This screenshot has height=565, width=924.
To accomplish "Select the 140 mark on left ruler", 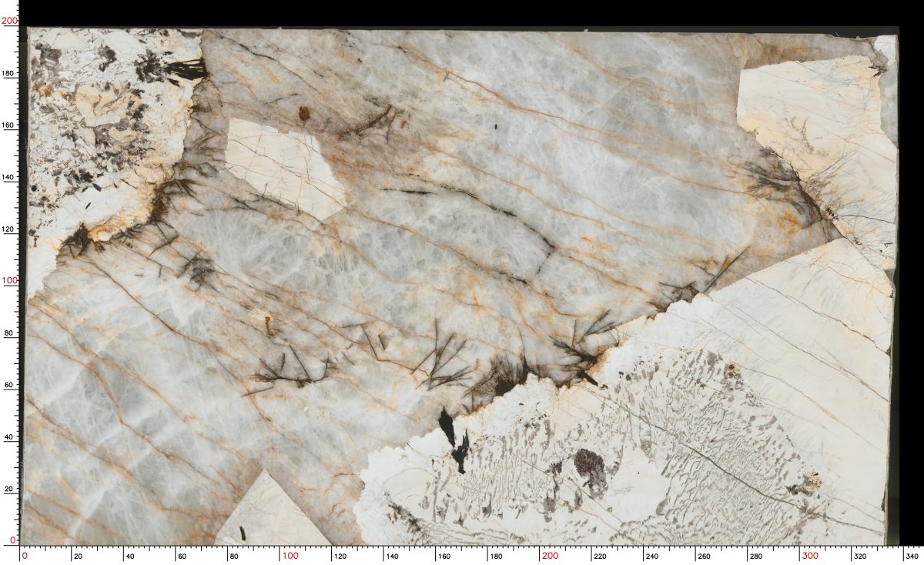I will pos(9,178).
